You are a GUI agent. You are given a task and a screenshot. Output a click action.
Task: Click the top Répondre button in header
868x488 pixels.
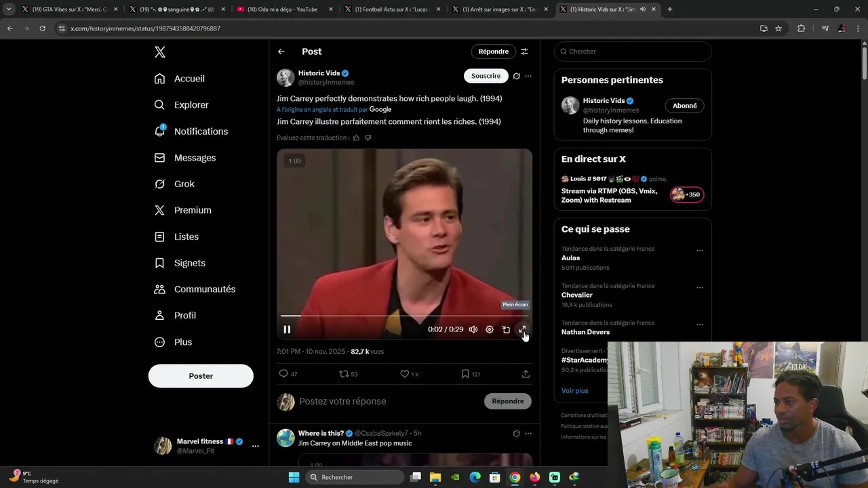click(493, 52)
